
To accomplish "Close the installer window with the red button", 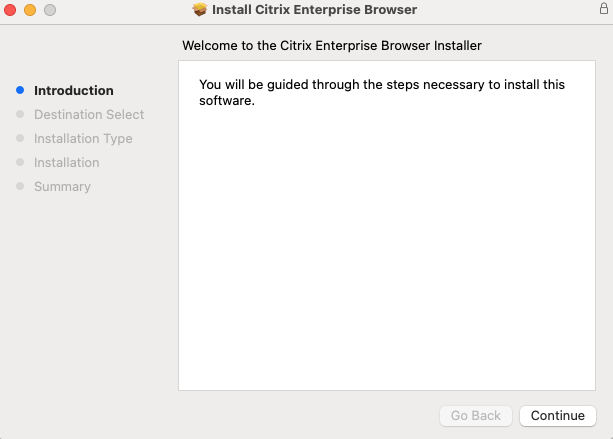I will pos(11,10).
